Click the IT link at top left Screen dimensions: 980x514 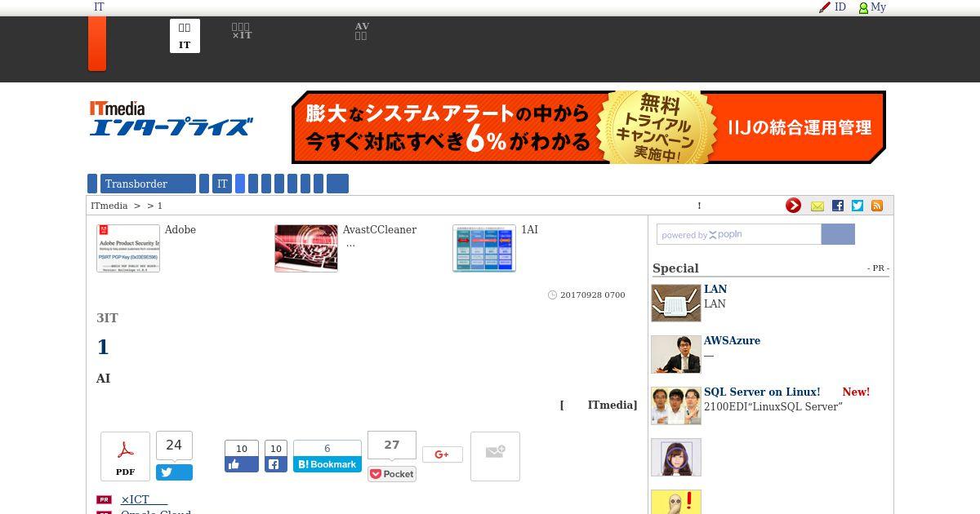pos(99,7)
